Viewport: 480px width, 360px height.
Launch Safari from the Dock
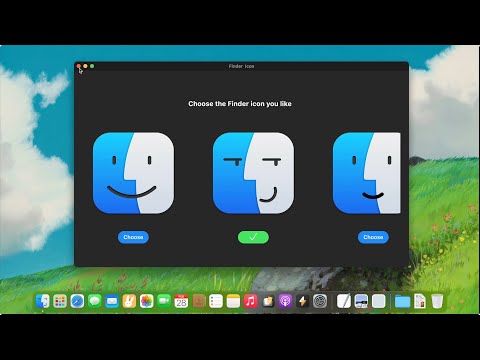pyautogui.click(x=77, y=301)
